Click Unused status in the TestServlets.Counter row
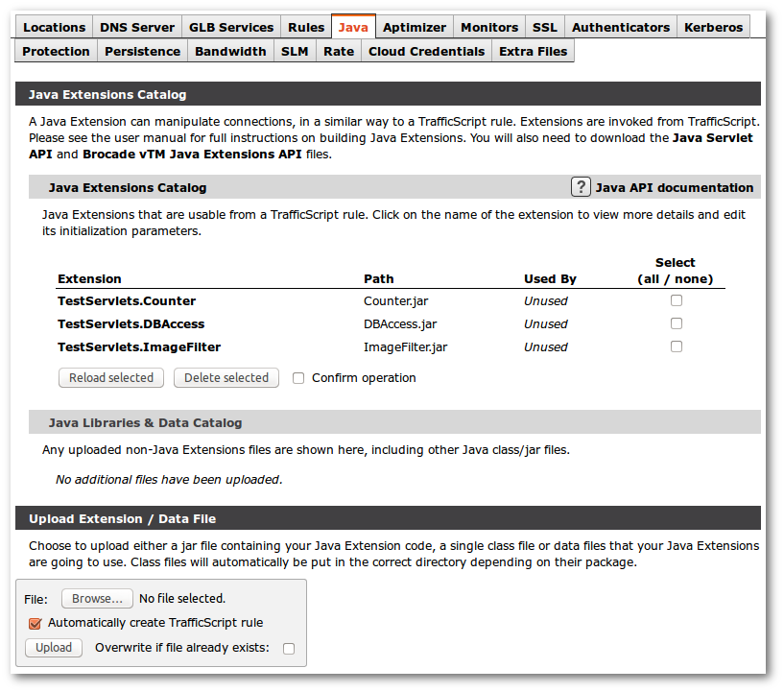 545,301
